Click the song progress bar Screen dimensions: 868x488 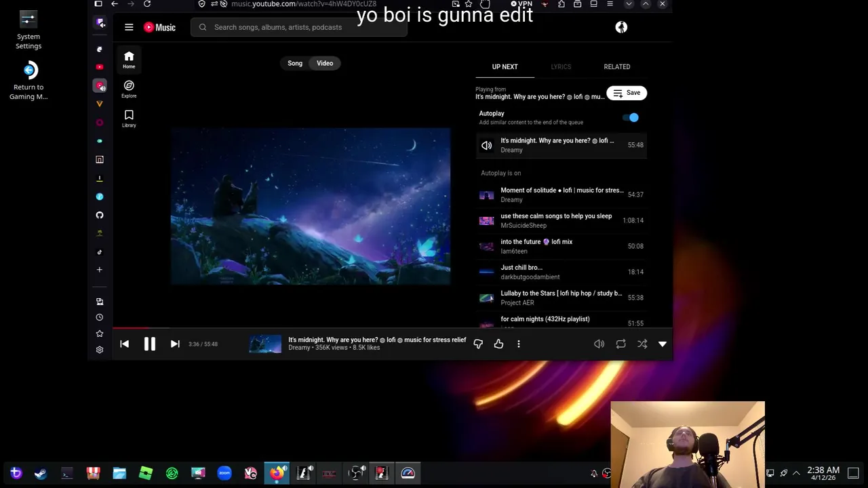(x=393, y=328)
